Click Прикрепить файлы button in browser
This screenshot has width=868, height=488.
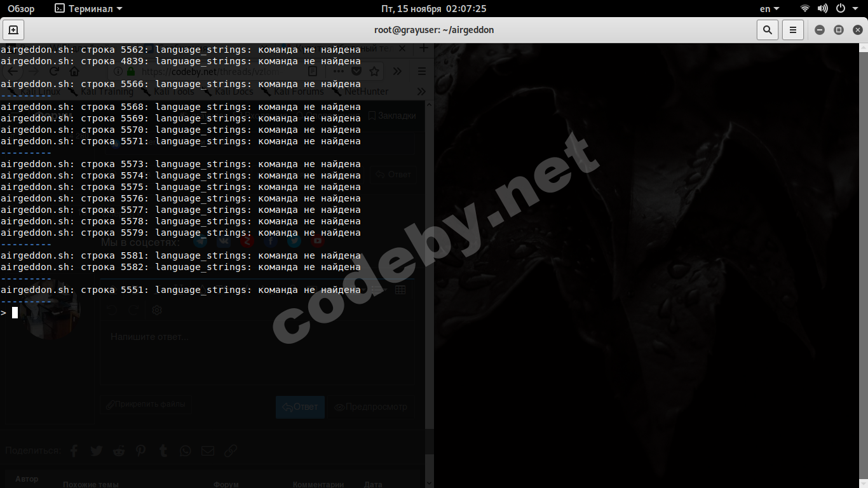tap(146, 404)
